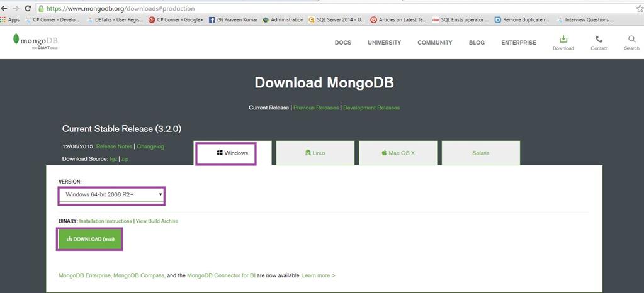The height and width of the screenshot is (293, 644).
Task: Click the Current Stable Release (3.2.0) heading
Action: coord(121,129)
